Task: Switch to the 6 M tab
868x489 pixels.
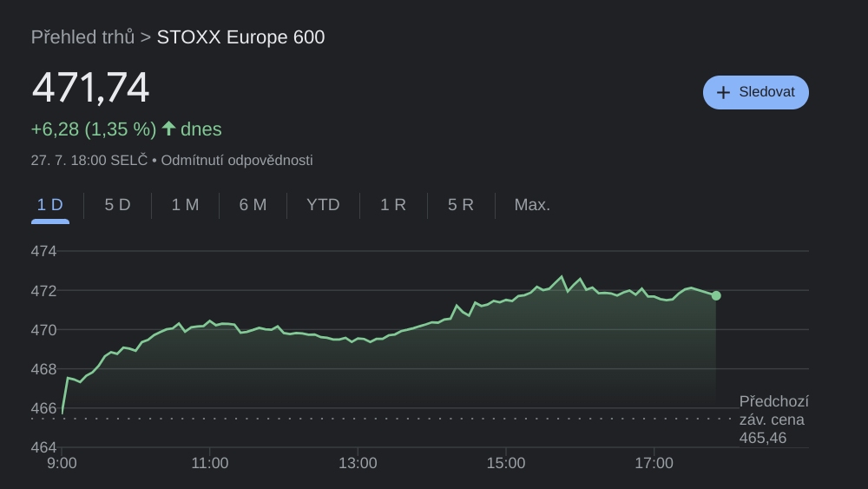Action: click(253, 205)
